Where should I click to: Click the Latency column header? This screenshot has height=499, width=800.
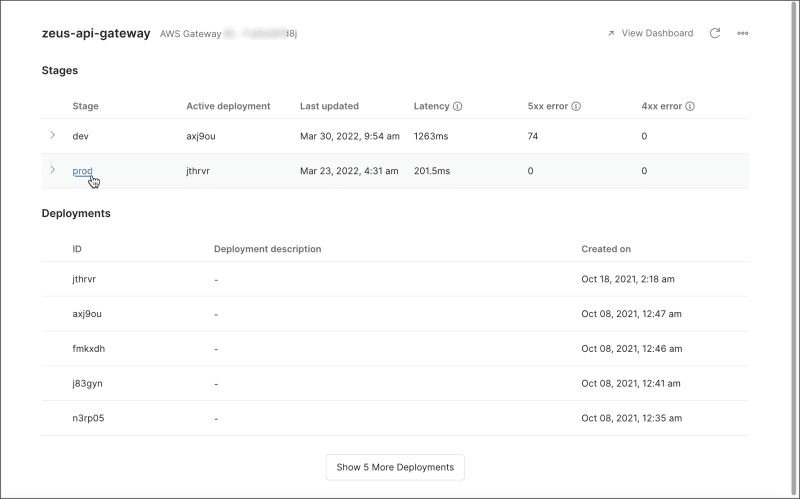click(x=432, y=106)
